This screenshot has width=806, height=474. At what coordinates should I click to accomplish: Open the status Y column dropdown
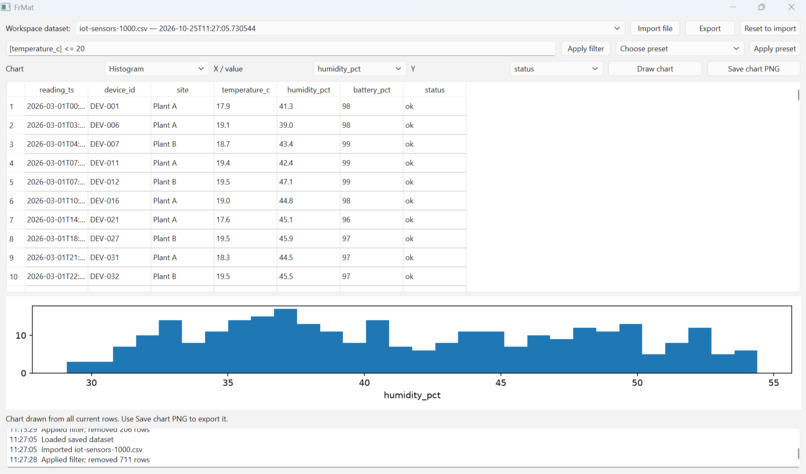[x=556, y=68]
